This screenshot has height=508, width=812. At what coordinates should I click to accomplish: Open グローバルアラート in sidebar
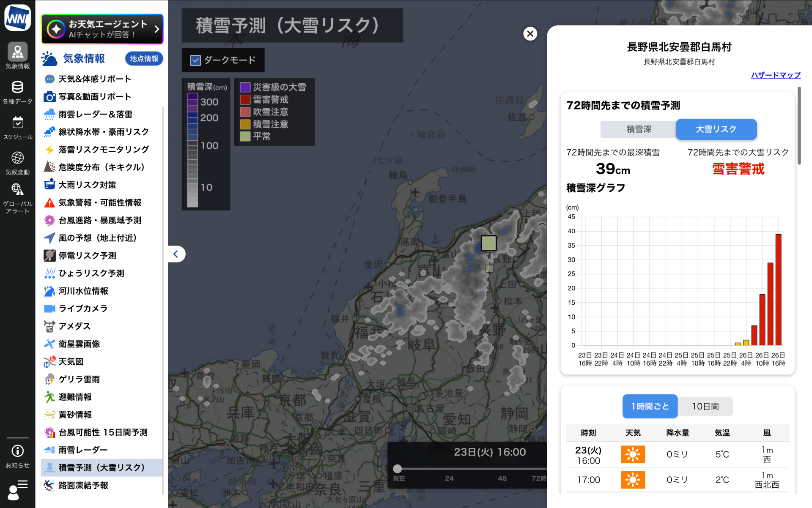click(17, 190)
